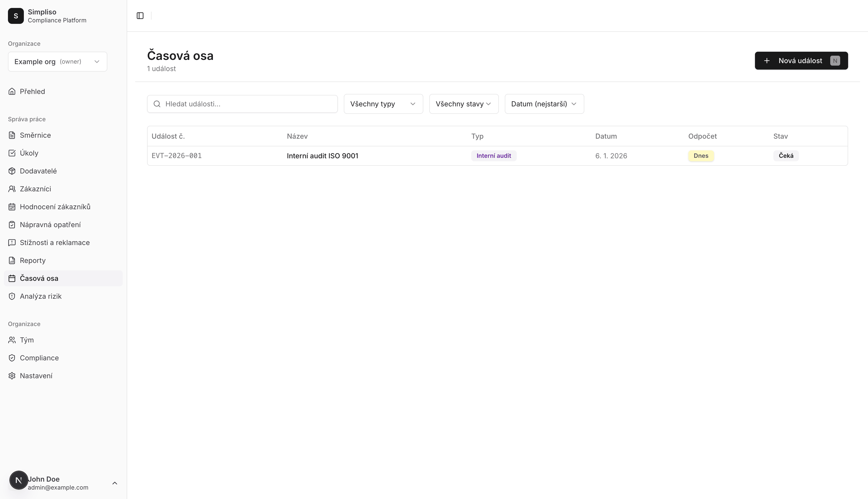Viewport: 868px width, 499px height.
Task: Toggle the sidebar panel icon
Action: 140,16
